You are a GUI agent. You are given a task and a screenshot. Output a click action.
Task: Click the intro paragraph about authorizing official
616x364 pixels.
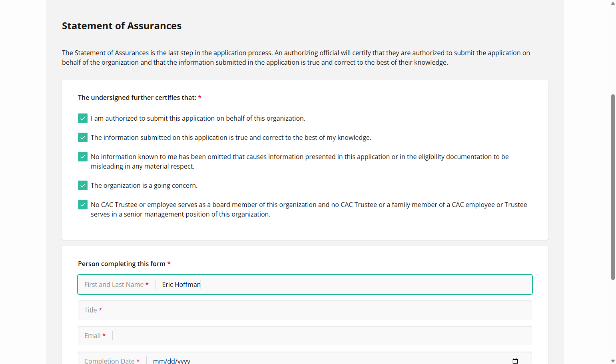click(296, 58)
